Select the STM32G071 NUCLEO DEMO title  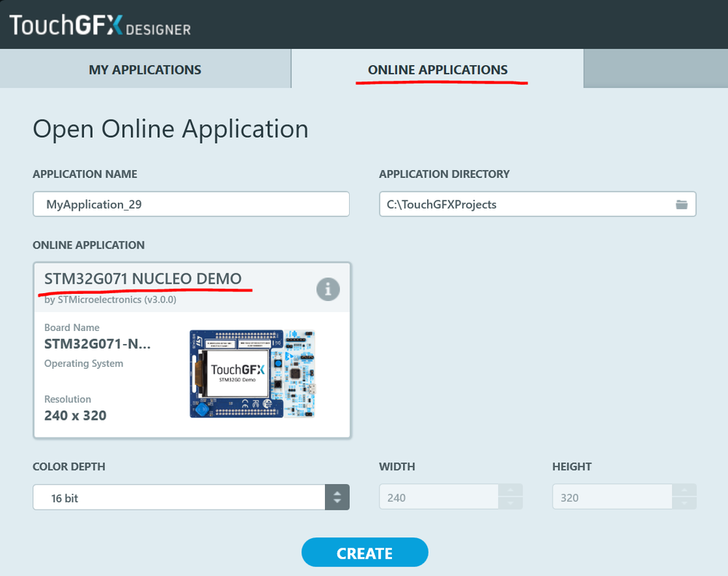[x=143, y=279]
